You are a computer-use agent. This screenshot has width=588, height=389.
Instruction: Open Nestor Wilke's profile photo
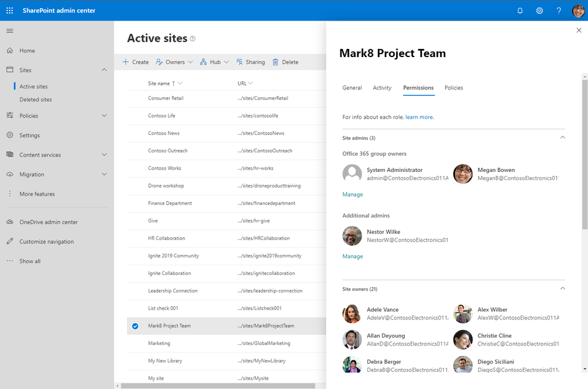(x=352, y=235)
